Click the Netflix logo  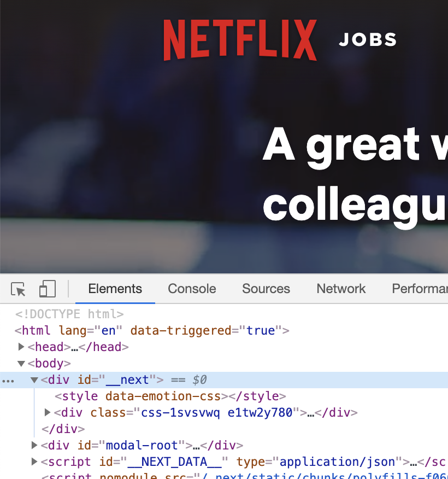tap(240, 40)
